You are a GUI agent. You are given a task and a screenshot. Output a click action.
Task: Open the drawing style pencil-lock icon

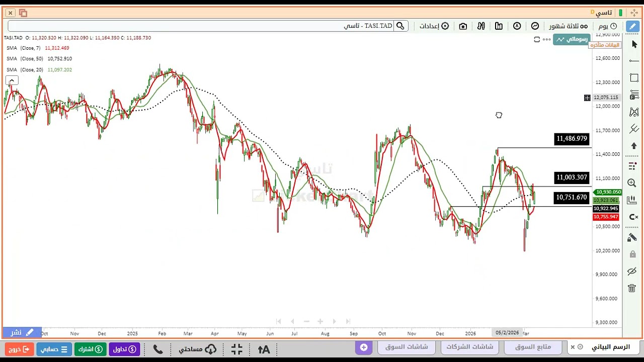(632, 237)
